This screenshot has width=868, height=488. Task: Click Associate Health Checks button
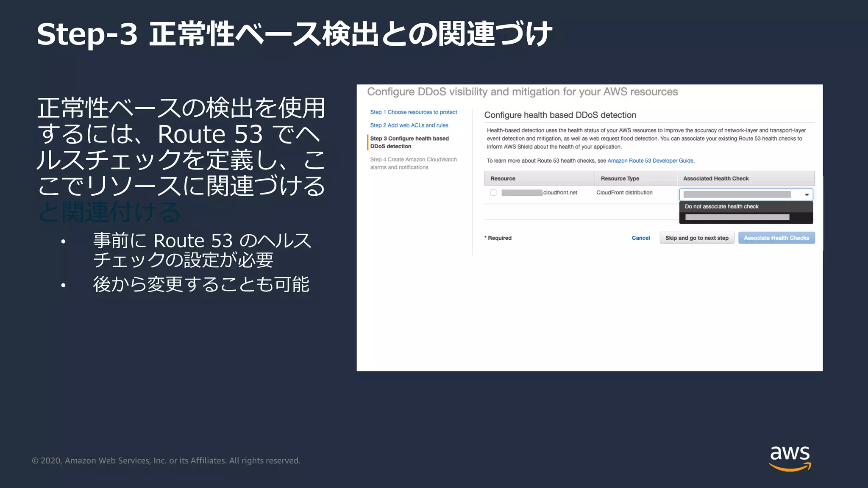click(776, 238)
